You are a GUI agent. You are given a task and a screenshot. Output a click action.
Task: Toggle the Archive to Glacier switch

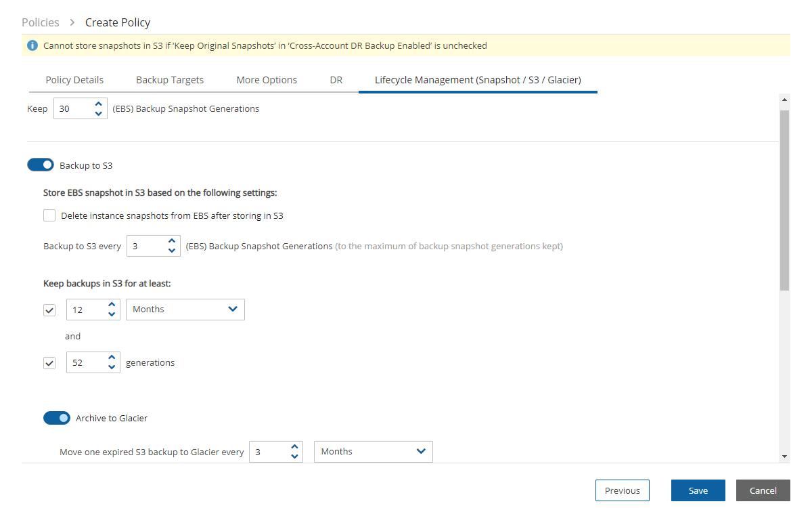click(x=57, y=418)
